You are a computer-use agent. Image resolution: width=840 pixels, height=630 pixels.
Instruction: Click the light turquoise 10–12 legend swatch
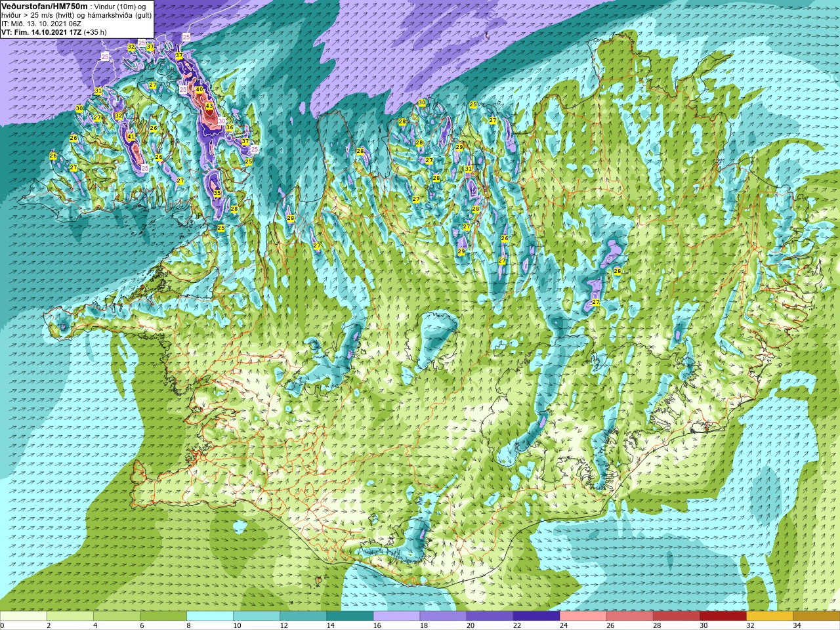[x=257, y=616]
